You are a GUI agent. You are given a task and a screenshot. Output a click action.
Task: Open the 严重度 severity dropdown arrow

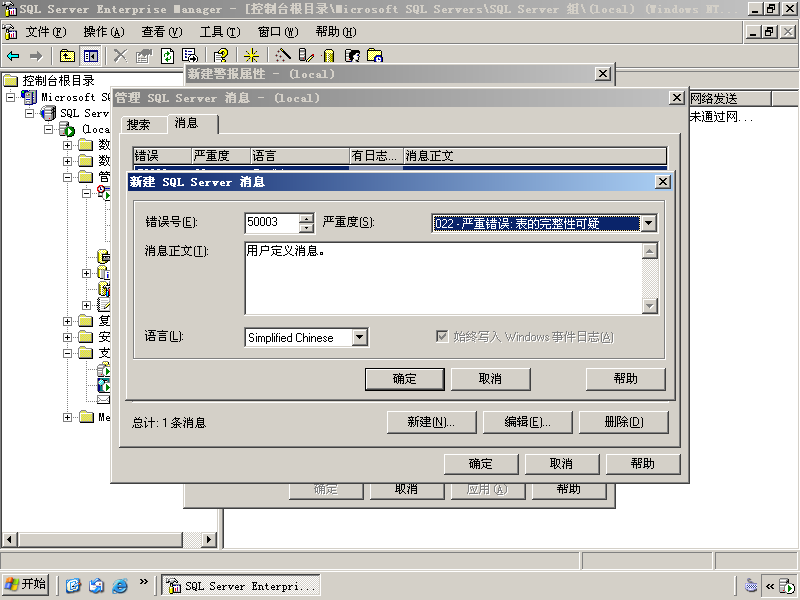point(648,223)
